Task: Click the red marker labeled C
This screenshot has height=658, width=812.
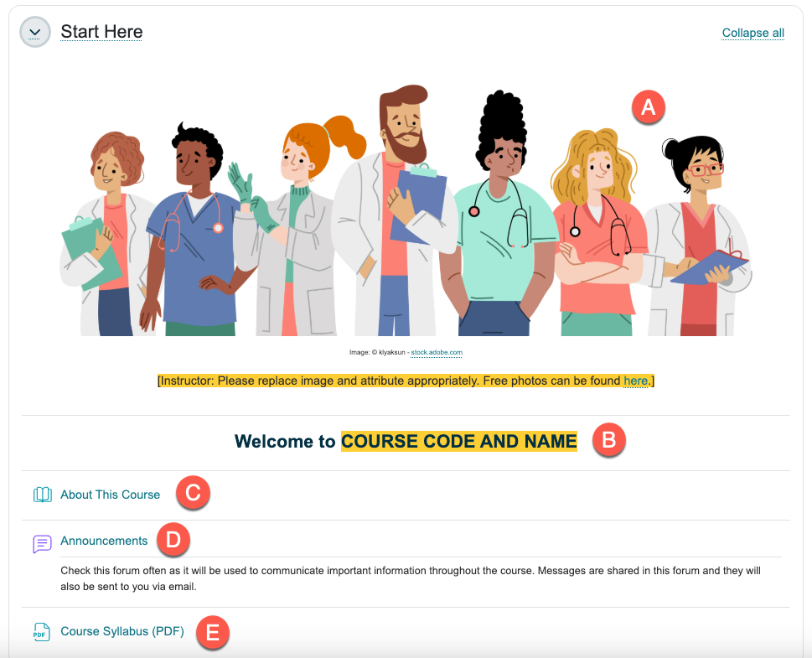Action: [192, 493]
